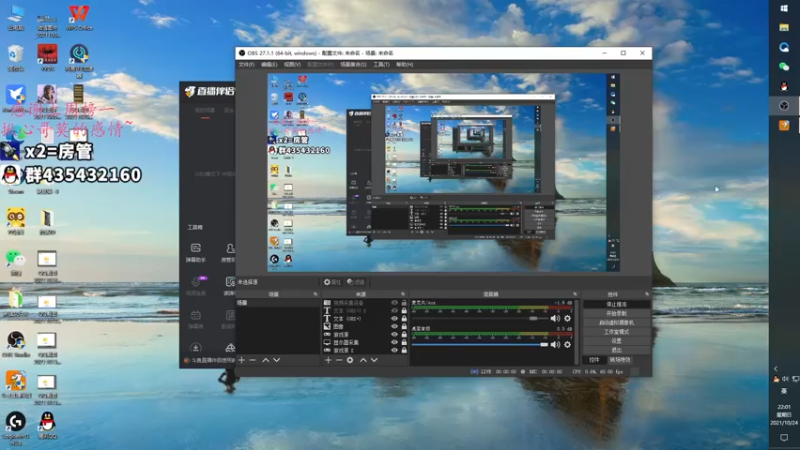Pop out the 来源 dock panel
This screenshot has width=800, height=450.
point(403,294)
